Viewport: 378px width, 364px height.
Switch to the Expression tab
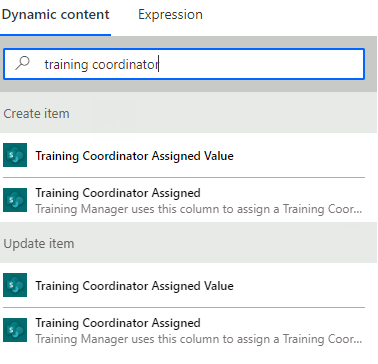(x=170, y=15)
